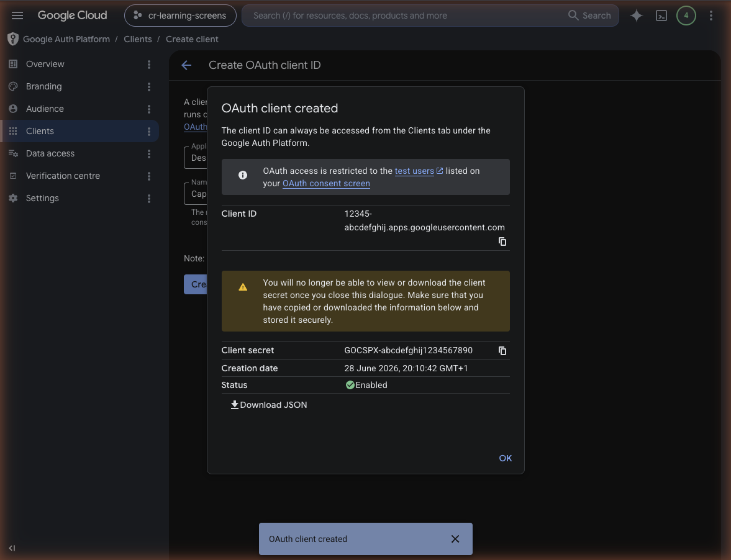Open the OAuth consent screen link

pos(326,184)
